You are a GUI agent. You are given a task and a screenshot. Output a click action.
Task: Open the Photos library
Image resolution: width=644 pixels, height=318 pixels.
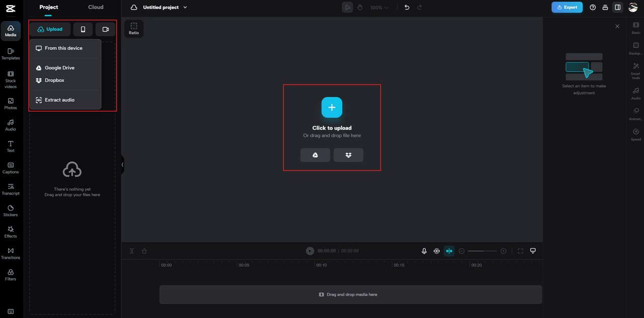click(11, 103)
